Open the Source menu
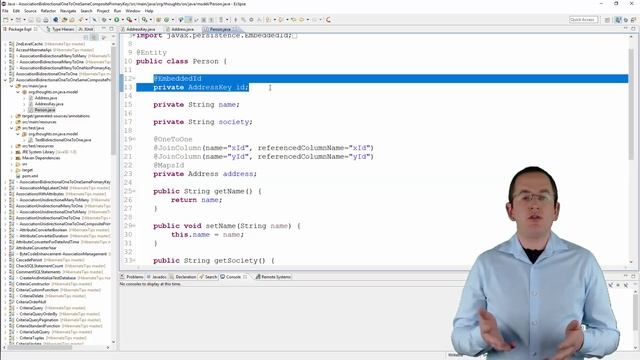 30,11
